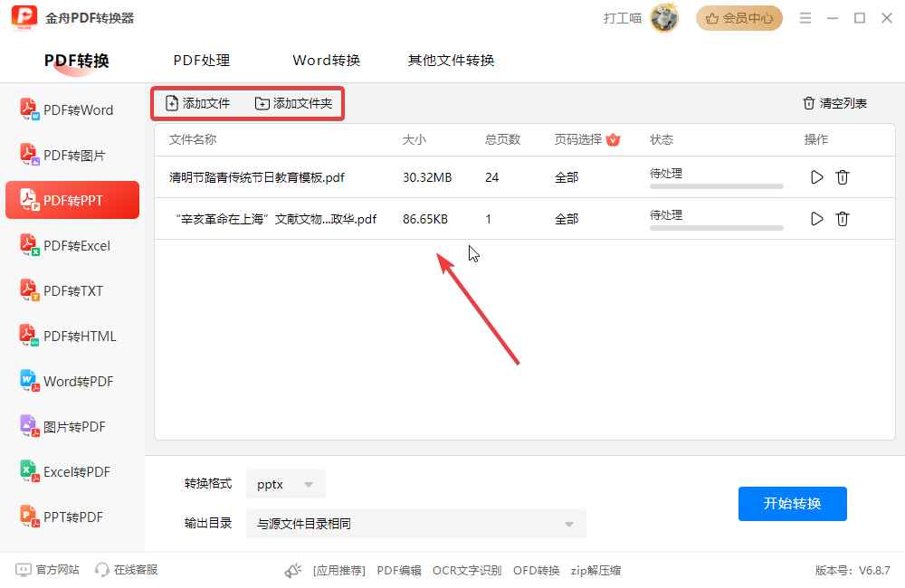Open the 输出目录 output directory dropdown

coord(415,524)
